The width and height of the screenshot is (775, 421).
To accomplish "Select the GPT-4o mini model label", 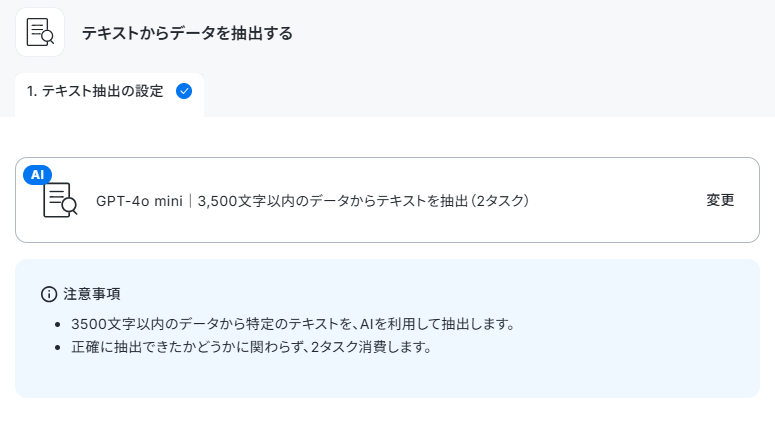I will pyautogui.click(x=139, y=201).
